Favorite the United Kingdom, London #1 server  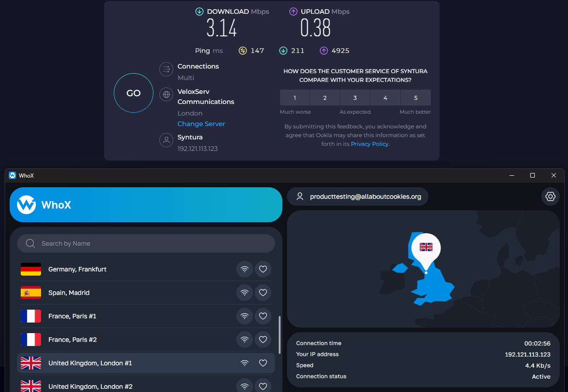(x=263, y=363)
